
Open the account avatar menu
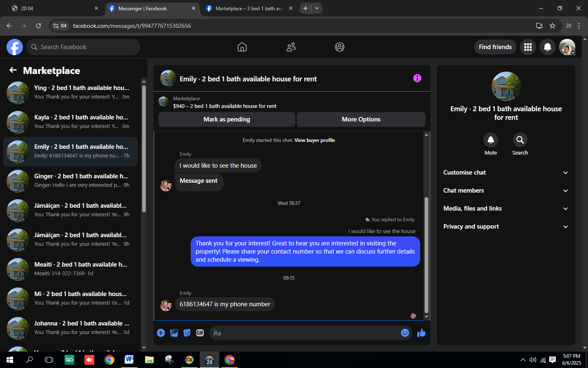coord(567,47)
